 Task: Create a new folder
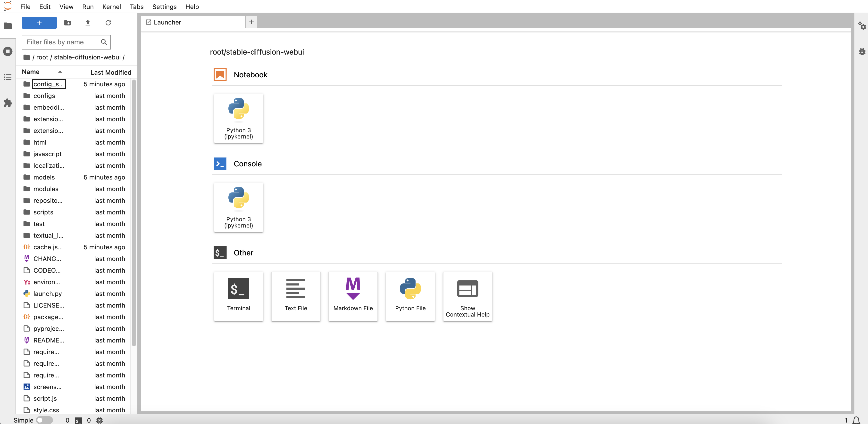click(67, 23)
